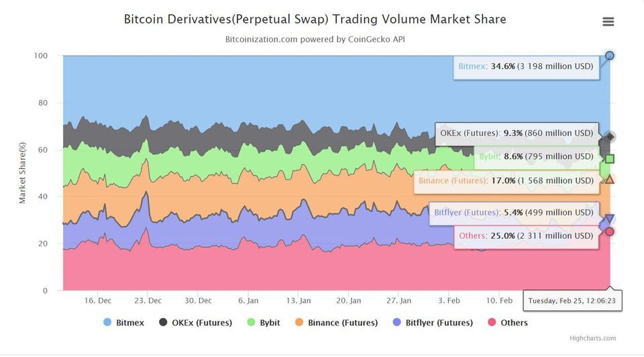644x357 pixels.
Task: Open the Highcharts.com credits link
Action: [x=592, y=338]
